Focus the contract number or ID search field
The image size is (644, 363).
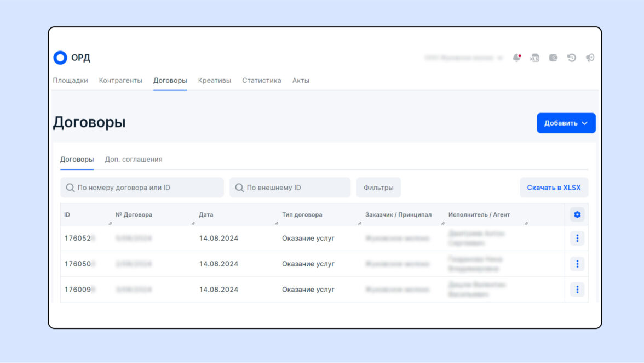142,188
